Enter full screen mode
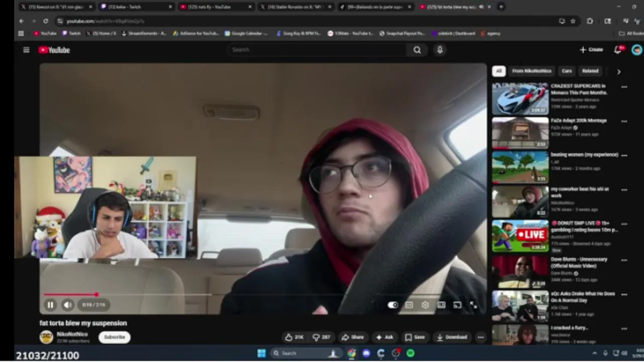 pyautogui.click(x=473, y=305)
